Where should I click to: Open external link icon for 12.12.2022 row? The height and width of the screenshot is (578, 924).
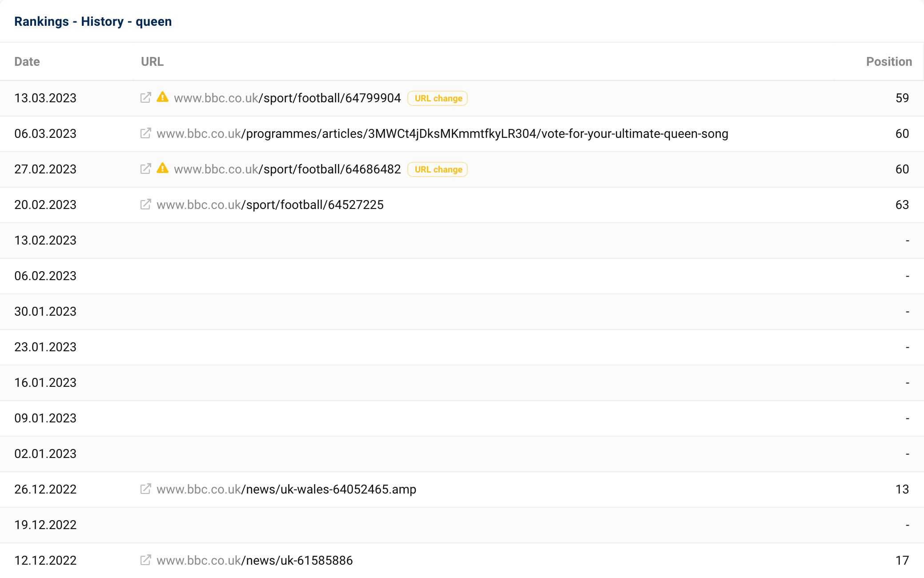click(145, 560)
